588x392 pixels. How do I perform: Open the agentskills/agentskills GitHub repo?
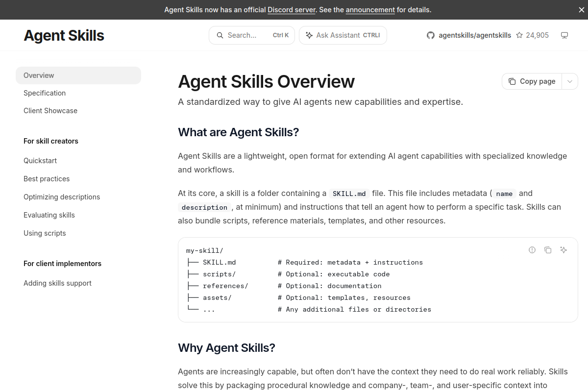[474, 35]
